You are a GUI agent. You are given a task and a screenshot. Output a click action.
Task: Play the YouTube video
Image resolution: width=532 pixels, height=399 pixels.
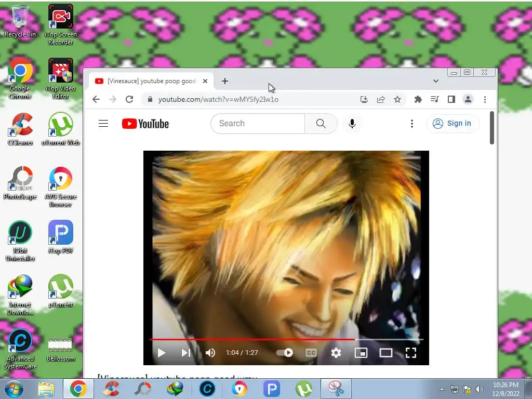(x=162, y=353)
